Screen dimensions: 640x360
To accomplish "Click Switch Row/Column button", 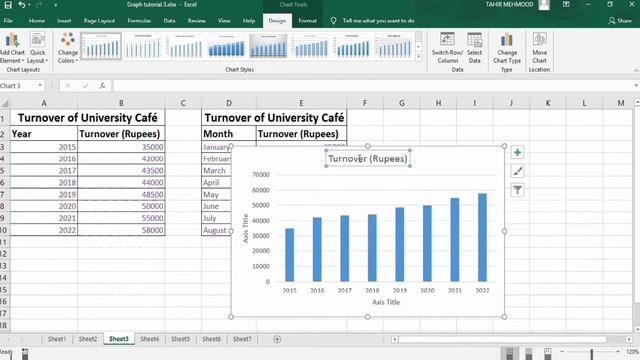I will [447, 48].
